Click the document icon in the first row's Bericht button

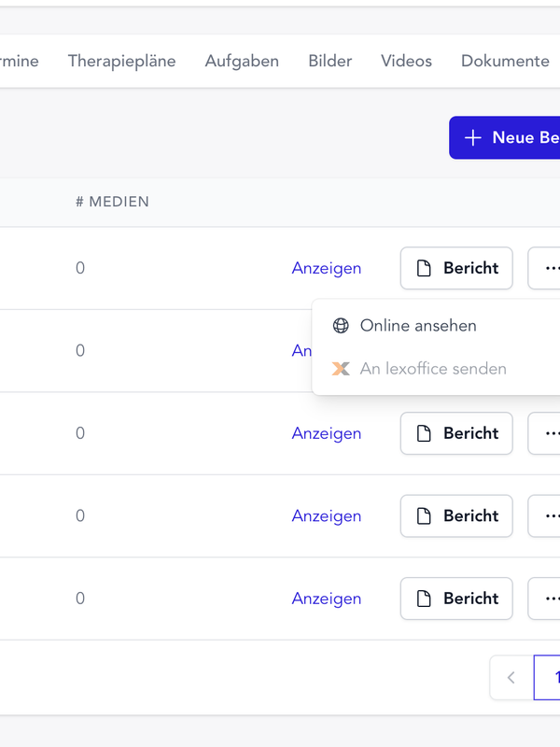424,268
